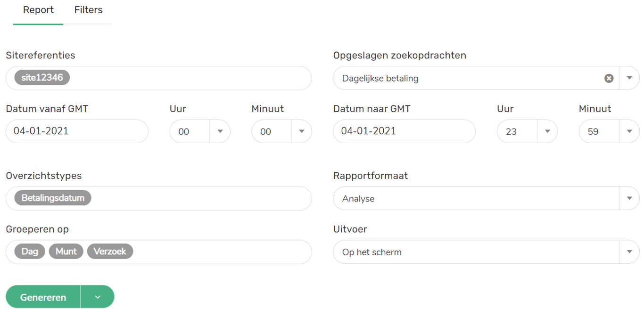Select the site12346 tag
Screen dimensions: 644x324
tap(42, 78)
